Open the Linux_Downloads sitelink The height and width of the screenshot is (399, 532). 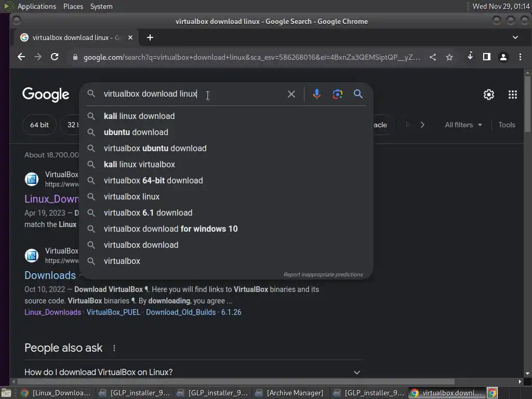coord(52,312)
